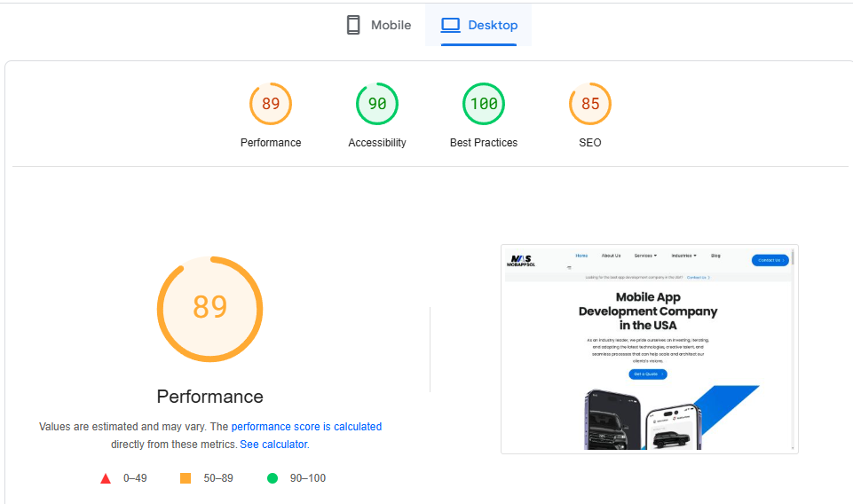Click the green circle 90–100 legend icon
This screenshot has width=853, height=504.
pos(272,478)
